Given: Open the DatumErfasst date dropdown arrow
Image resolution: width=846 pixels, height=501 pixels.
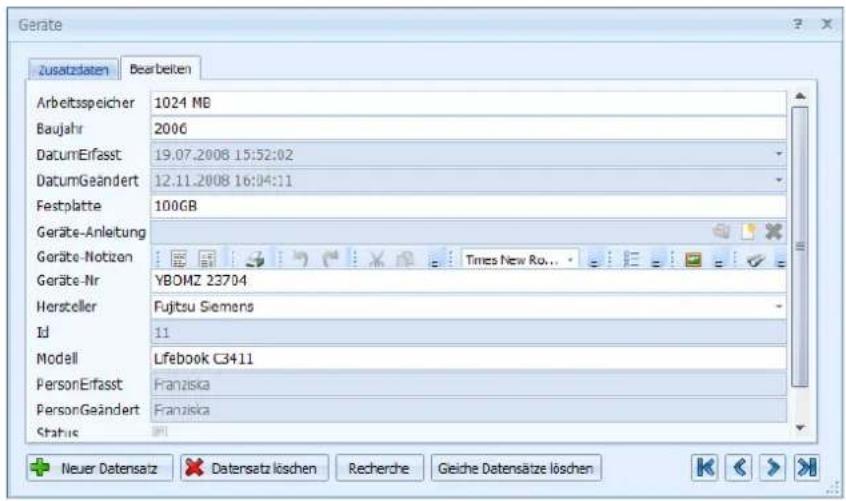Looking at the screenshot, I should coord(779,154).
